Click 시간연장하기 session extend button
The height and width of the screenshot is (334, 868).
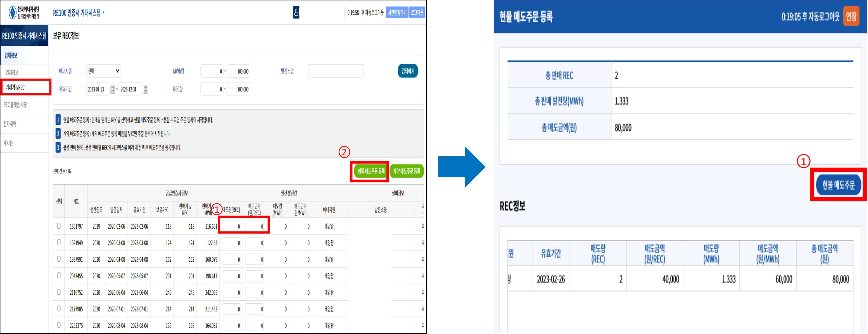397,12
